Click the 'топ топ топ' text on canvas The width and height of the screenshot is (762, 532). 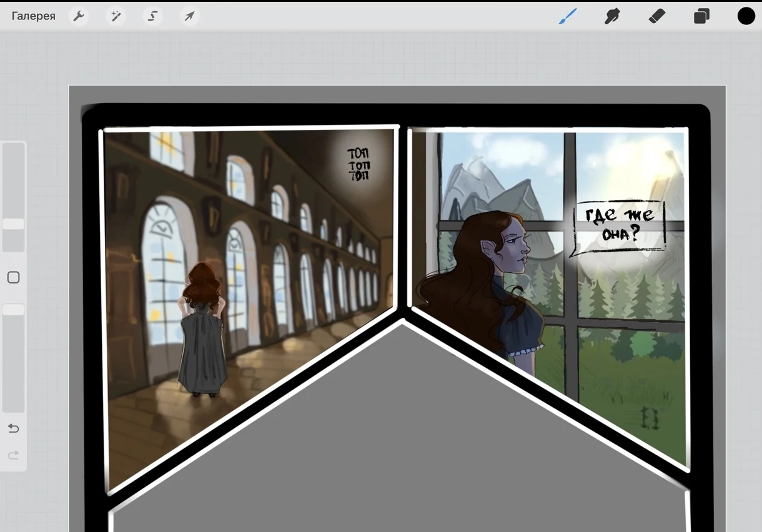coord(359,165)
